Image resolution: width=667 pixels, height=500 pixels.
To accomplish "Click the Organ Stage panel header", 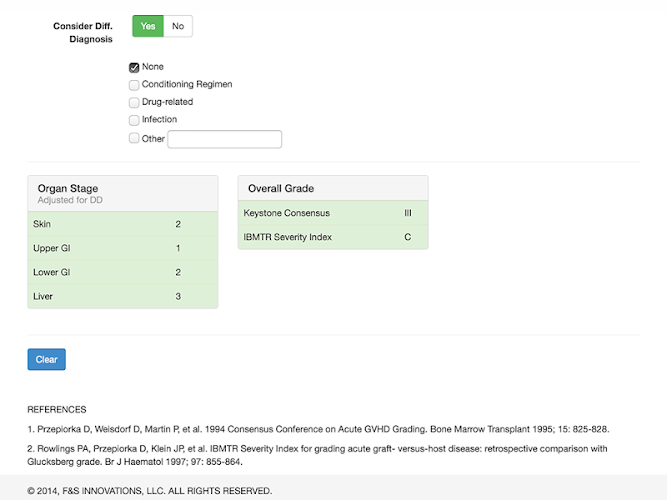I will (x=122, y=193).
